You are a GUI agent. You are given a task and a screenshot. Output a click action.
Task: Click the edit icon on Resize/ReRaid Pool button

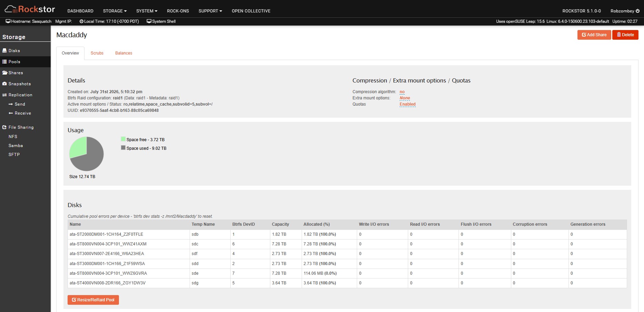click(74, 300)
